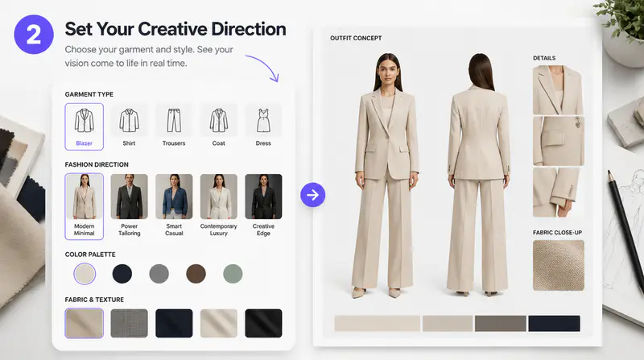This screenshot has width=644, height=360.
Task: Choose the Dress garment icon
Action: (263, 121)
